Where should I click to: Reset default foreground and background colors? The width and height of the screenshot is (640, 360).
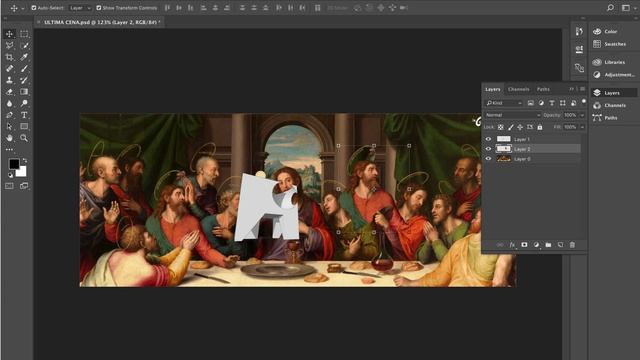(10, 176)
